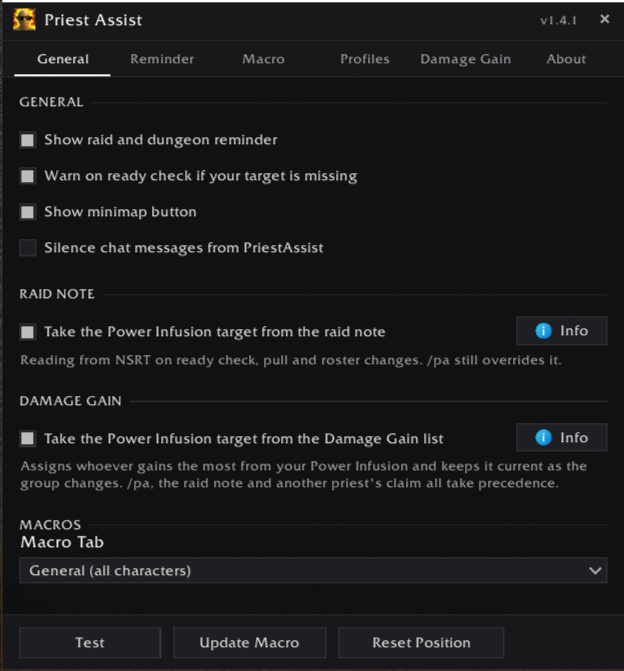Toggle Power Infusion target from Damage Gain list
624x671 pixels.
click(28, 439)
